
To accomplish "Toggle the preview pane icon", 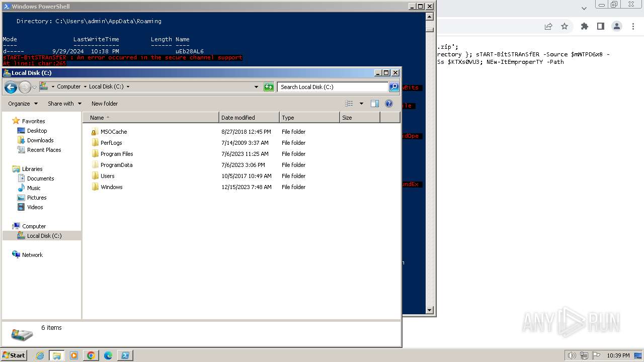I will click(x=374, y=104).
